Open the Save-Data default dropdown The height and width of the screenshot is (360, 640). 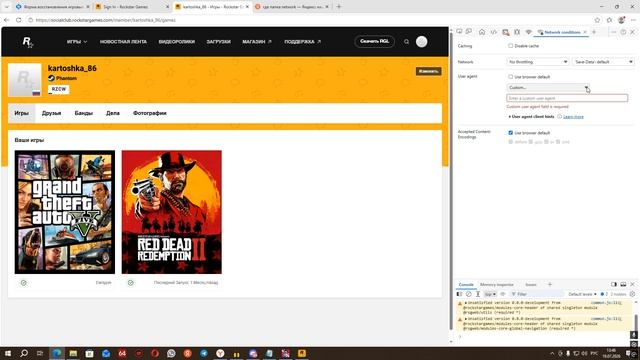(x=603, y=62)
